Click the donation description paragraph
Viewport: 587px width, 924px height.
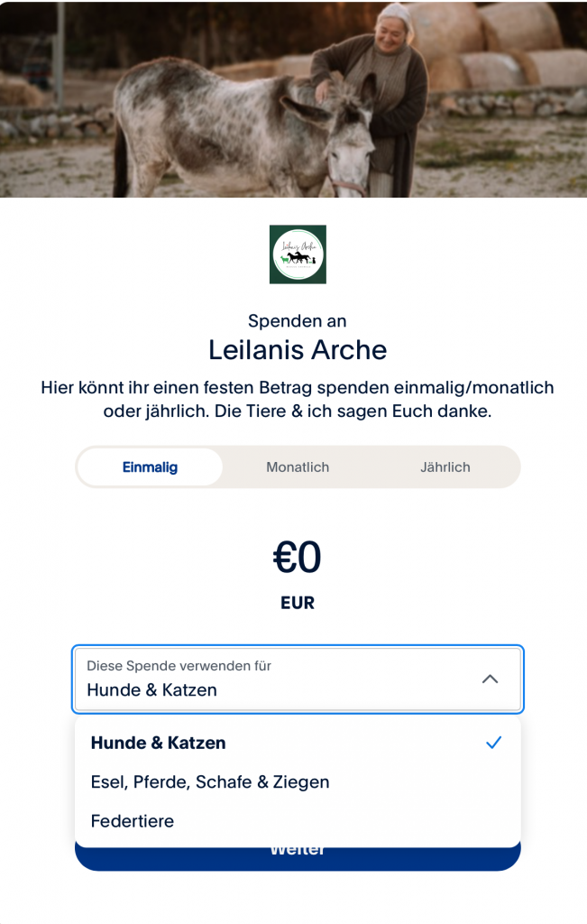pos(298,399)
